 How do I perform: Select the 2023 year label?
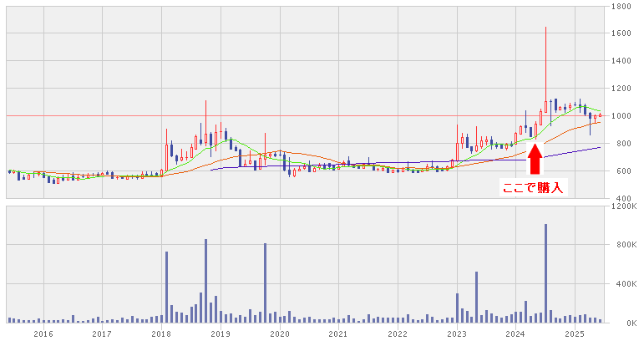457,334
